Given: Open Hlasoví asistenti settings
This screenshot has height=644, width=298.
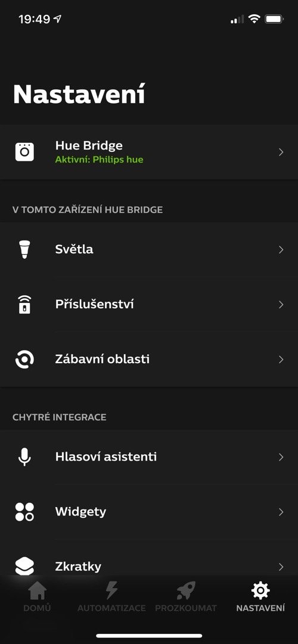Looking at the screenshot, I should pos(149,457).
